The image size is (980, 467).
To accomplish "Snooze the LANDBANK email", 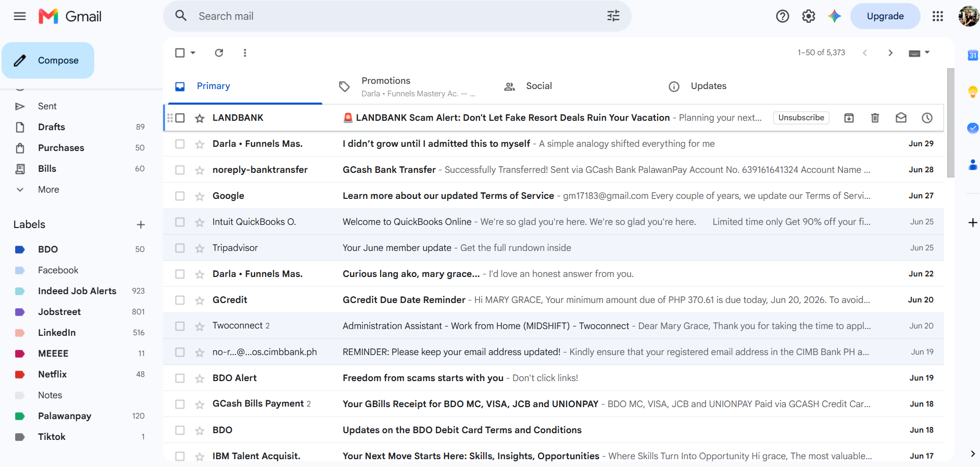I will point(927,118).
